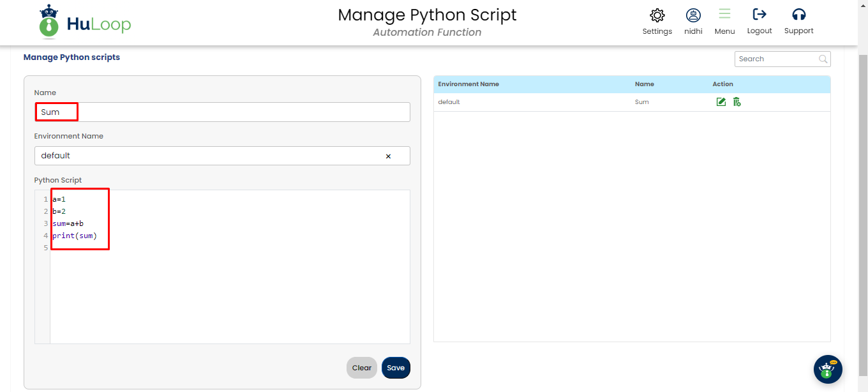
Task: Open the Settings gear icon
Action: tap(657, 15)
